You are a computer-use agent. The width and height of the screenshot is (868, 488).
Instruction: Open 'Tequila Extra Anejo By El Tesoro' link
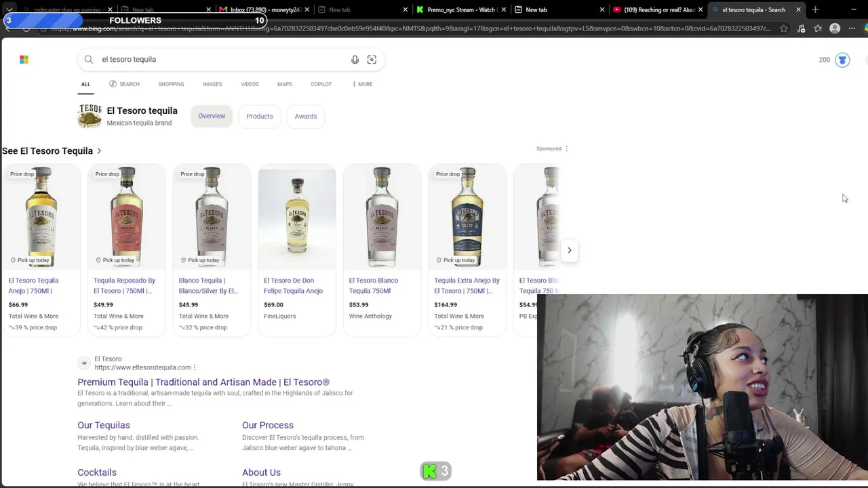[x=467, y=285]
